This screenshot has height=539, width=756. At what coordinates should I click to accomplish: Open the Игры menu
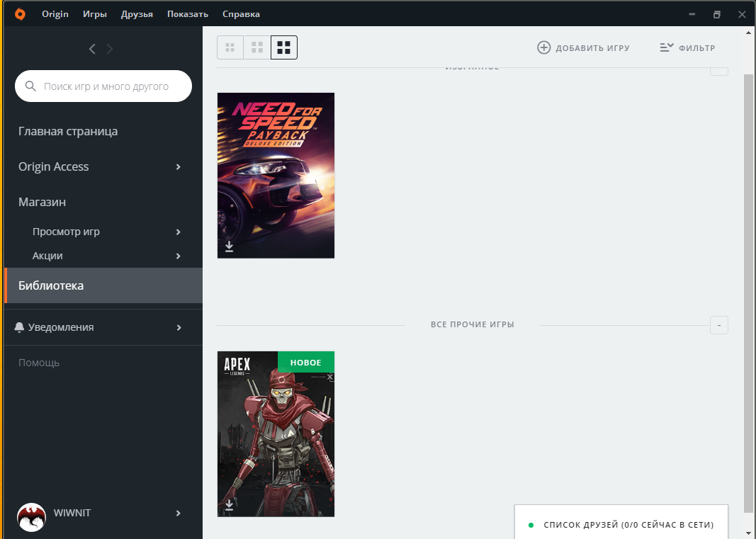point(94,14)
